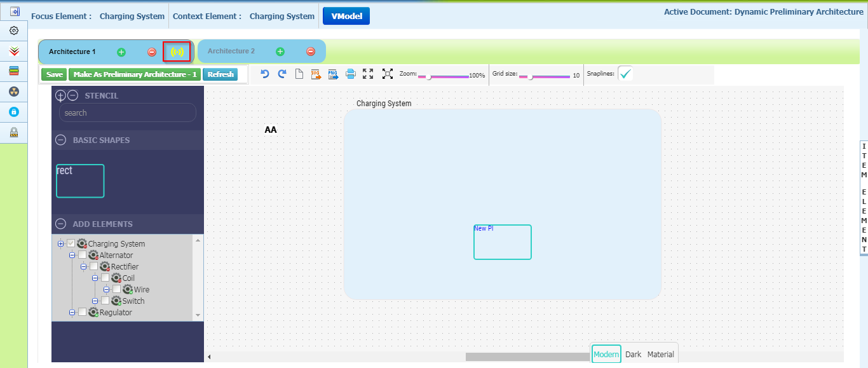Click the Charging System tree checkbox

[x=71, y=244]
